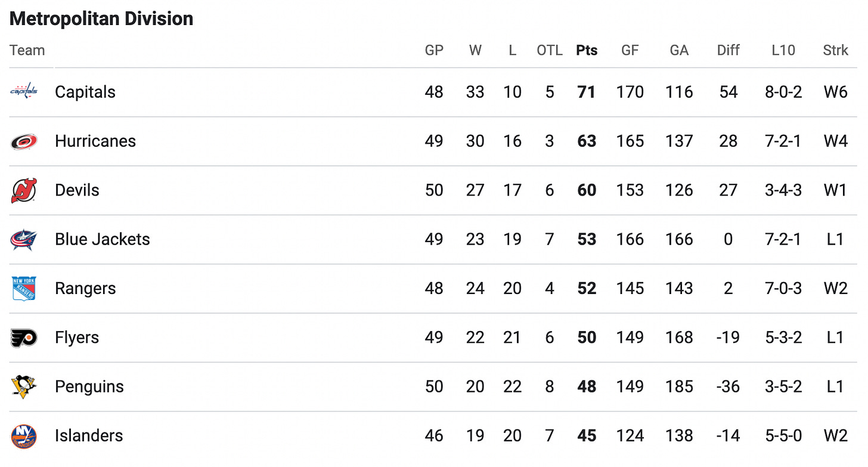Click the Capitals team logo
Viewport: 868px width, 467px height.
point(24,92)
